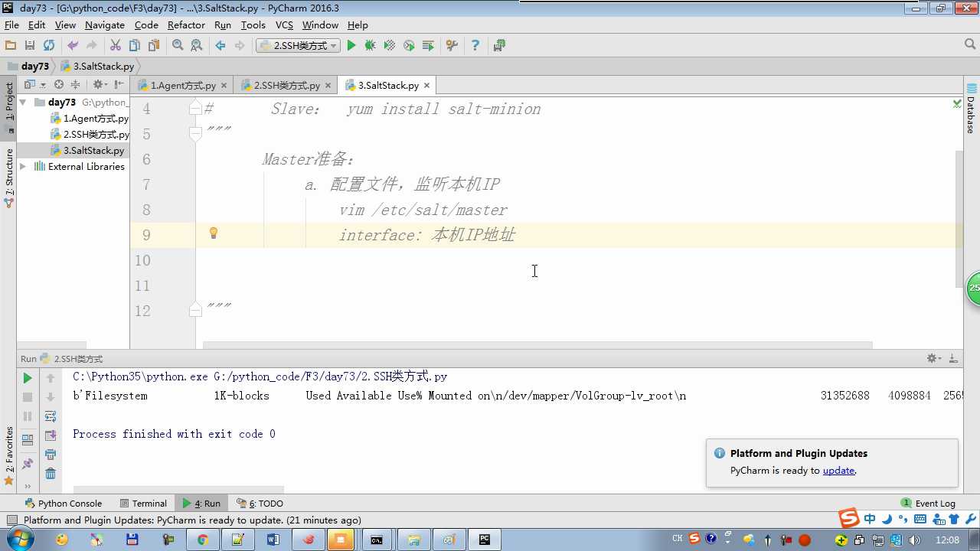980x551 pixels.
Task: Open the Refactor menu
Action: click(x=186, y=25)
